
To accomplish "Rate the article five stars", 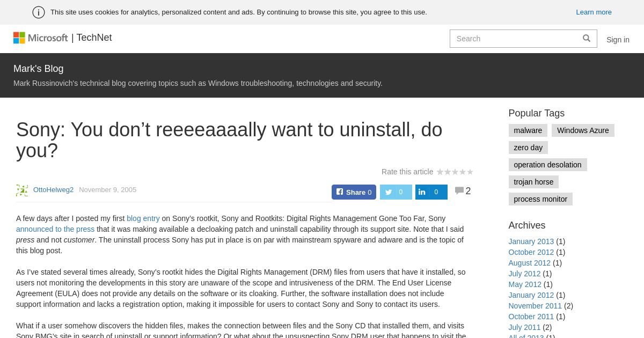I will point(470,172).
